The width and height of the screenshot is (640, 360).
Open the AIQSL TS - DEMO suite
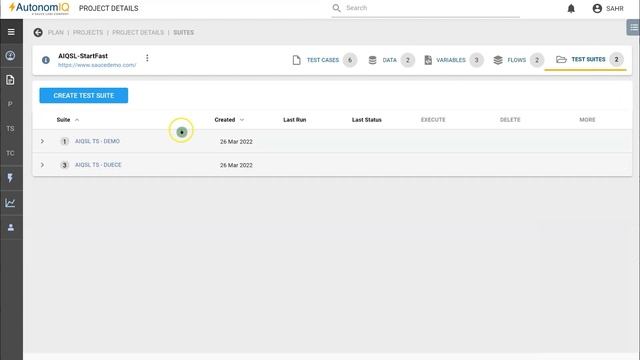(x=97, y=141)
